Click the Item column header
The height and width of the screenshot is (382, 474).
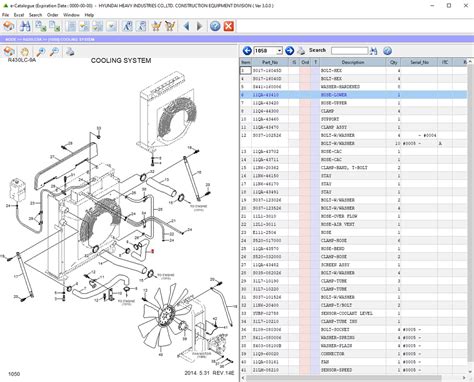tap(246, 62)
